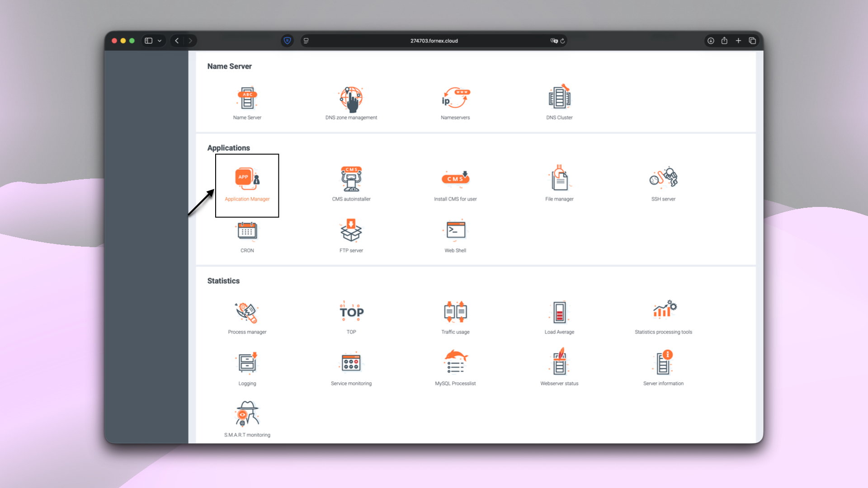The height and width of the screenshot is (488, 868).
Task: Open the CRON scheduler
Action: 247,235
